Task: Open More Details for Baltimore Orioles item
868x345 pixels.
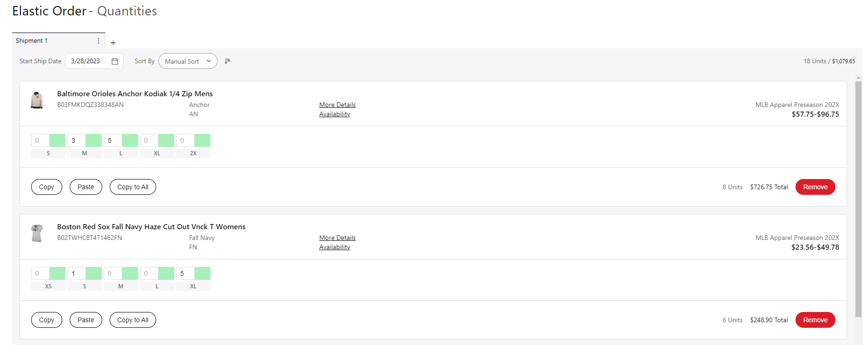Action: tap(337, 105)
